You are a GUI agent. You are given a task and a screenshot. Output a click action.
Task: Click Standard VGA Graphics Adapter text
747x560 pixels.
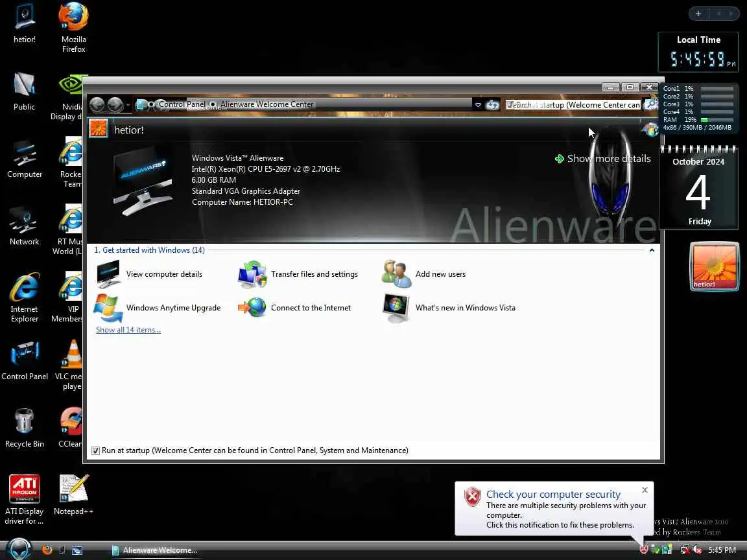(246, 191)
